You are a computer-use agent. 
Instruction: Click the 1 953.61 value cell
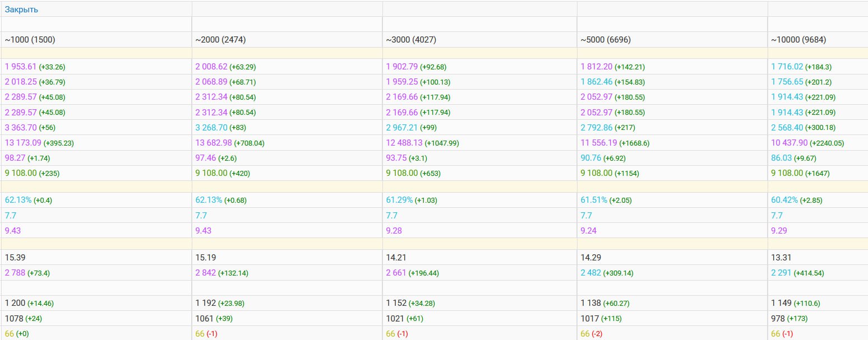pyautogui.click(x=21, y=67)
